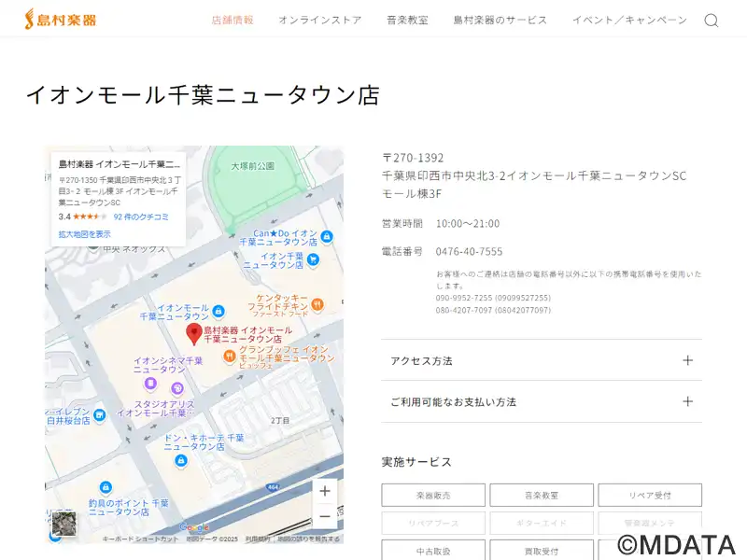Click the イオン千葉ニュータウン店 cart marker
This screenshot has height=560, width=747.
pyautogui.click(x=313, y=259)
